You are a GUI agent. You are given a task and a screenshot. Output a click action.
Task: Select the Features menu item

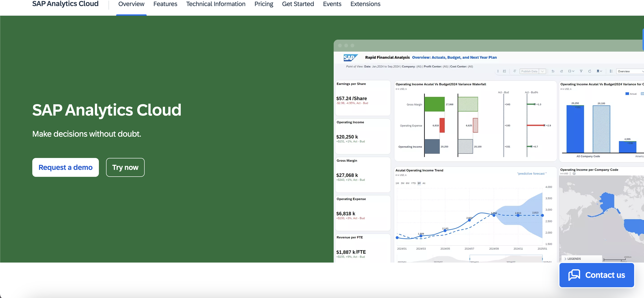[165, 4]
